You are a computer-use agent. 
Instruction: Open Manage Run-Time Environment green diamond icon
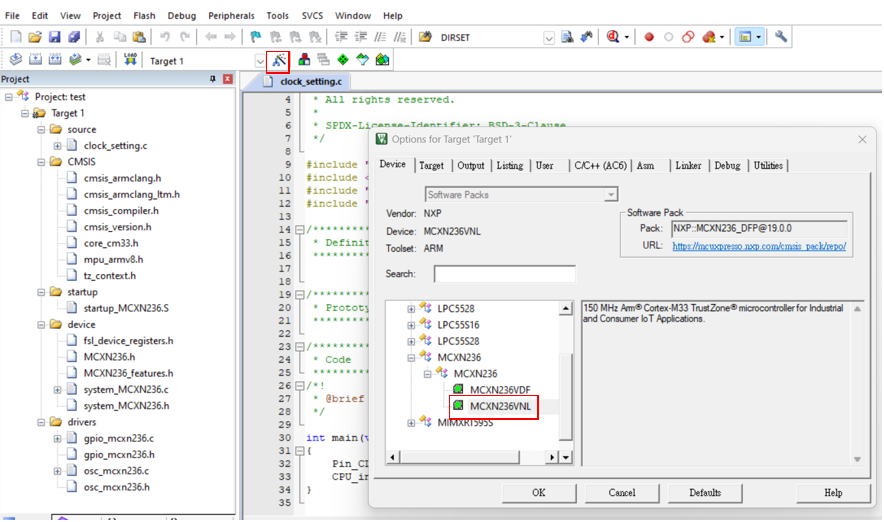(x=342, y=60)
